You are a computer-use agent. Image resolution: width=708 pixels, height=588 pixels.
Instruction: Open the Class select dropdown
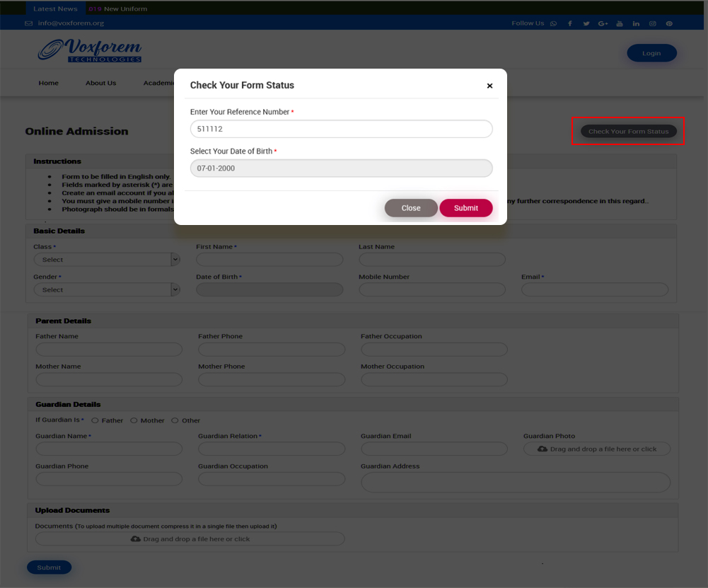(x=106, y=260)
